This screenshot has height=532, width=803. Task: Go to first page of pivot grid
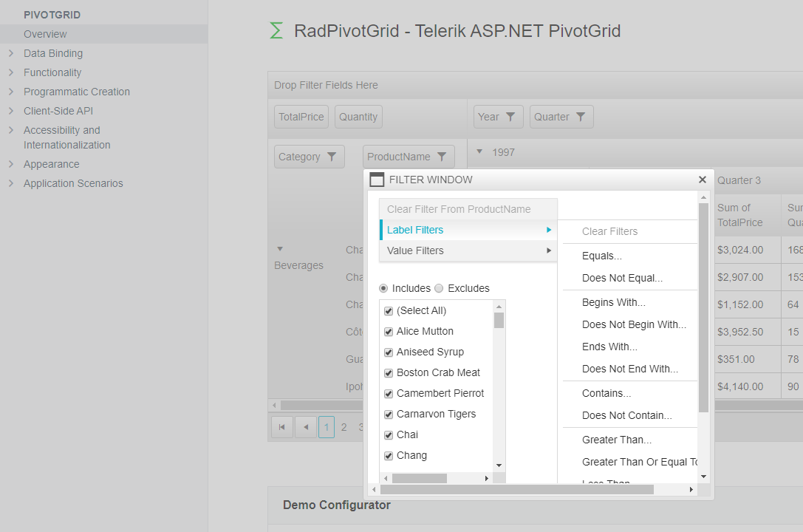(282, 427)
